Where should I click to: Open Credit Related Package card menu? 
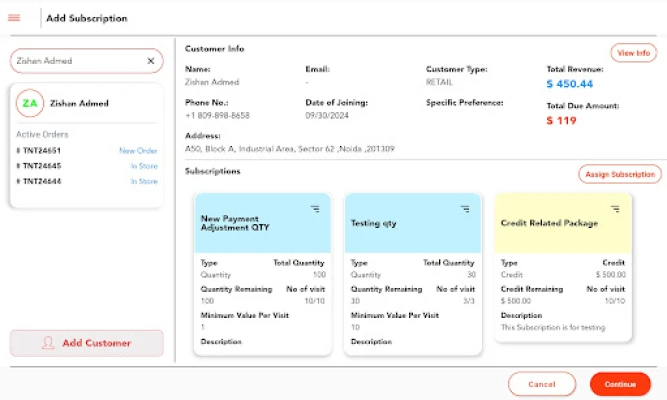coord(615,209)
